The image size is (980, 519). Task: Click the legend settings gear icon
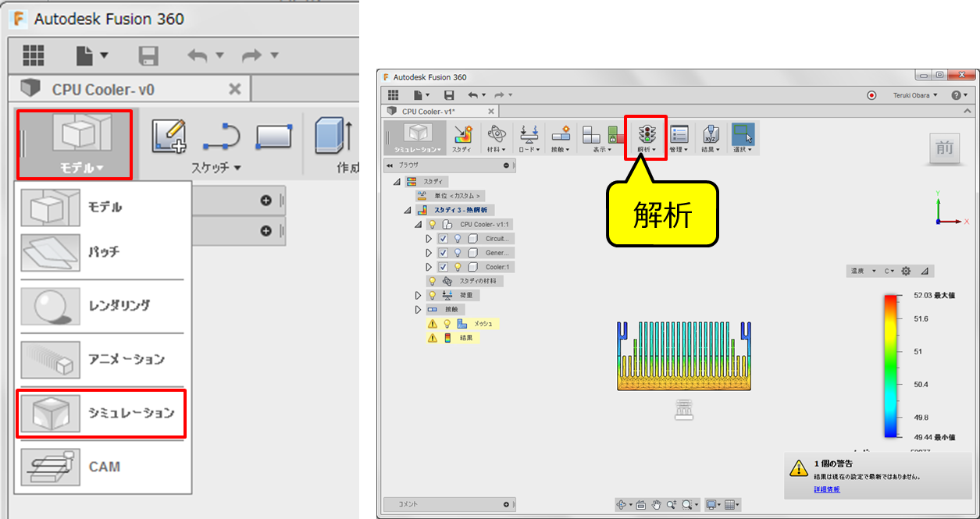point(906,271)
